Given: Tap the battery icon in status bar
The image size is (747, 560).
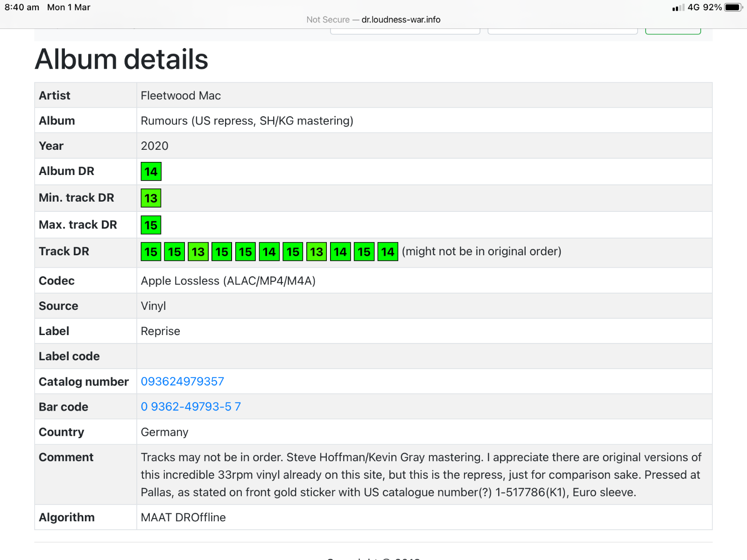Looking at the screenshot, I should [733, 7].
